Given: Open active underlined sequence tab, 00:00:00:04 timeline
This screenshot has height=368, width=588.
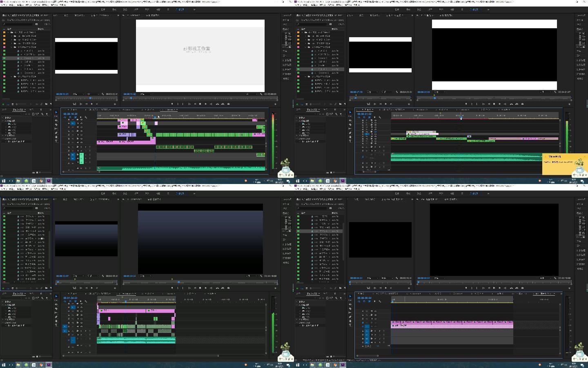Looking at the screenshot, I should [x=544, y=294].
